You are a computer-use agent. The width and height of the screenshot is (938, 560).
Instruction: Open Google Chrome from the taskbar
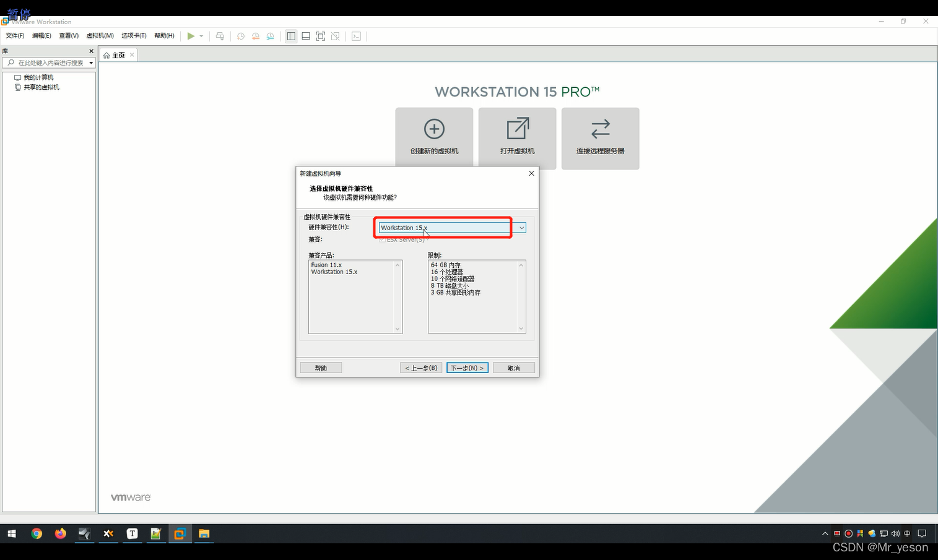(x=37, y=533)
